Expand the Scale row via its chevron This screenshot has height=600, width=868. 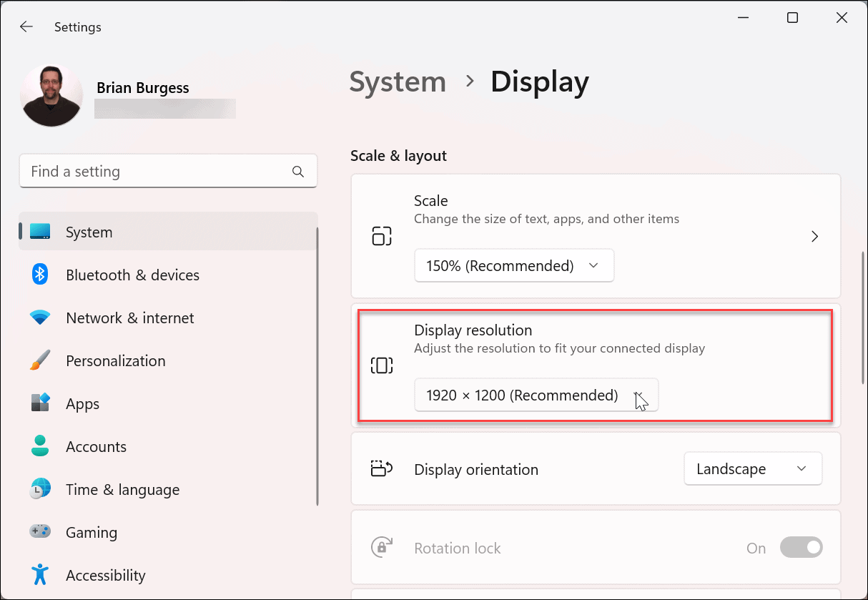click(814, 235)
